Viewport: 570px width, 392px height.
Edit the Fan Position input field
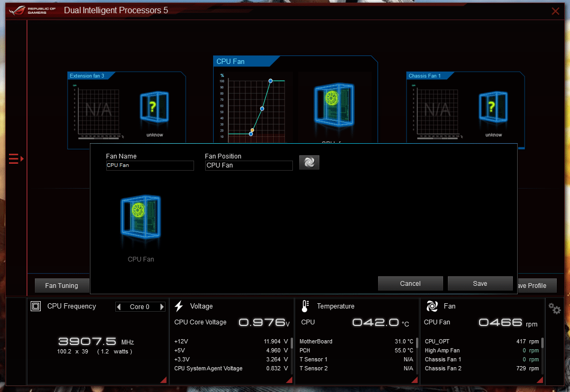(249, 165)
